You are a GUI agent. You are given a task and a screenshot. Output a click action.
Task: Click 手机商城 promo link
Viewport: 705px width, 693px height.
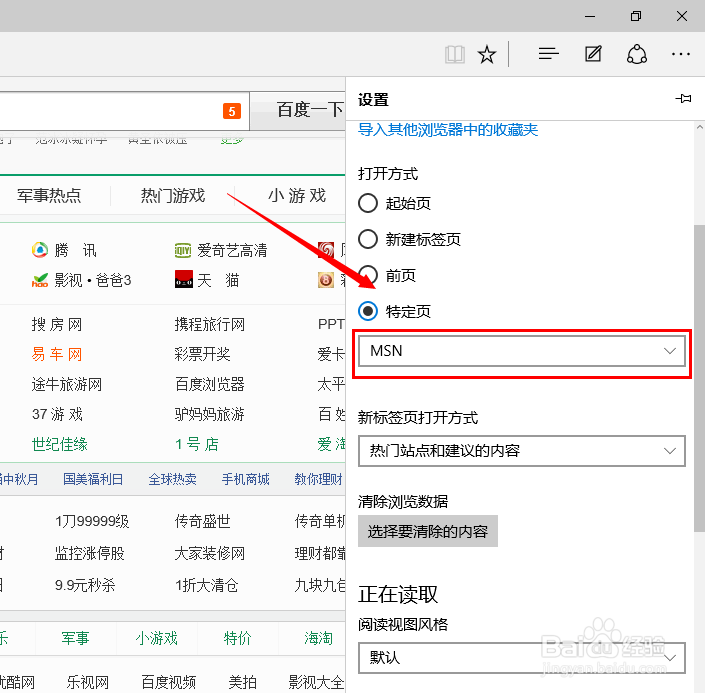(x=245, y=479)
